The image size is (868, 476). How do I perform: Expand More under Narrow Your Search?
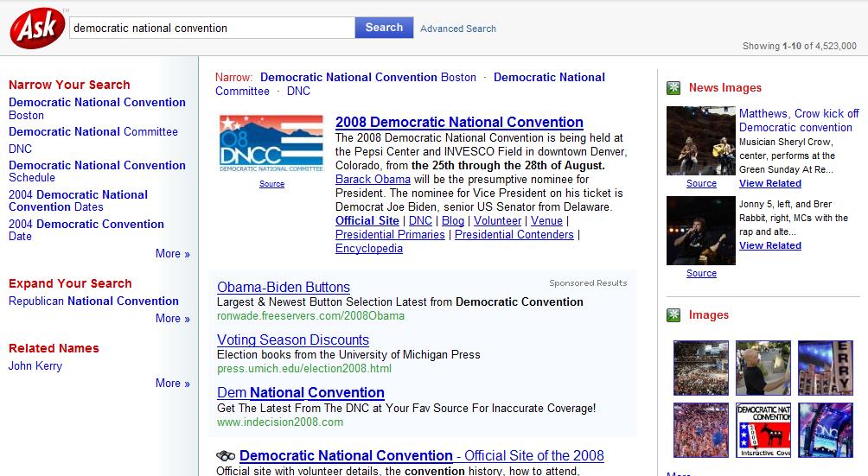pos(172,254)
